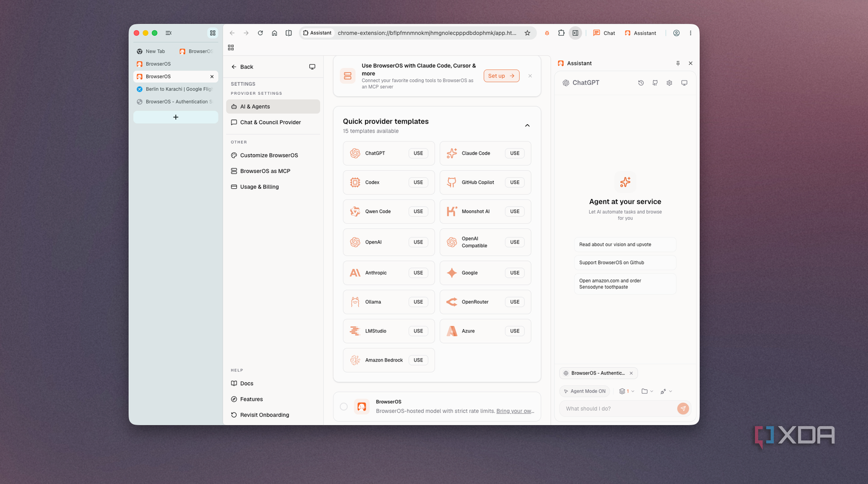Open the AI & Agents settings
This screenshot has height=484, width=868.
(273, 107)
